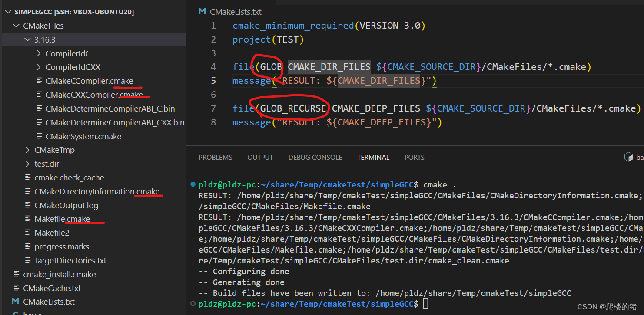This screenshot has width=644, height=315.
Task: Click progress.marks file icon
Action: pyautogui.click(x=28, y=247)
